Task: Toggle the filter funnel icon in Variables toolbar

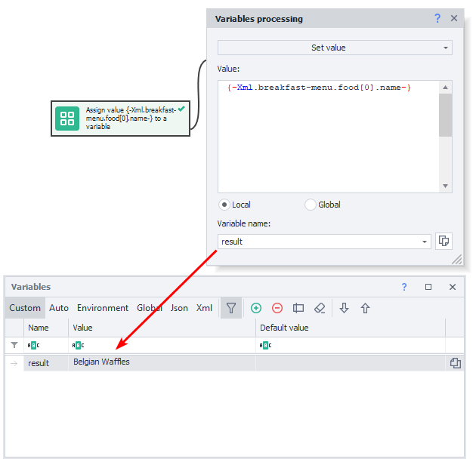Action: coord(231,308)
